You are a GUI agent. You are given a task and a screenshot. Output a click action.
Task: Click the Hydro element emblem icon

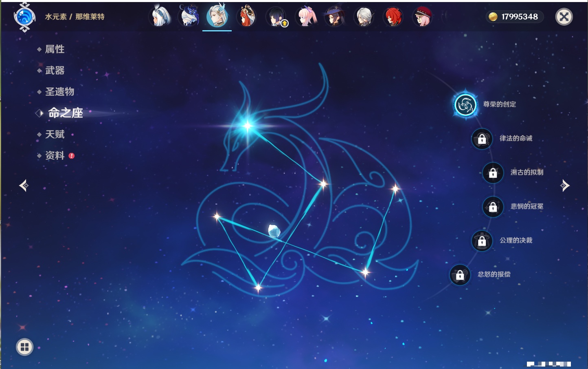tap(24, 17)
